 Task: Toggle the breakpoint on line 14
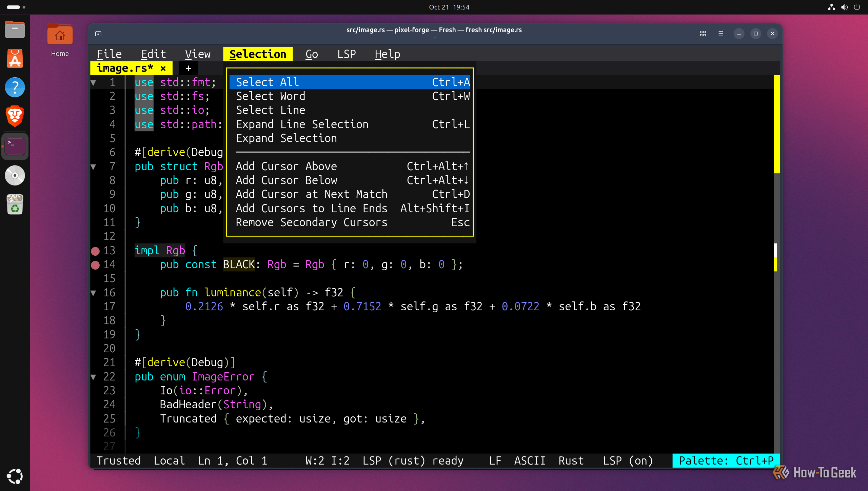pos(95,265)
